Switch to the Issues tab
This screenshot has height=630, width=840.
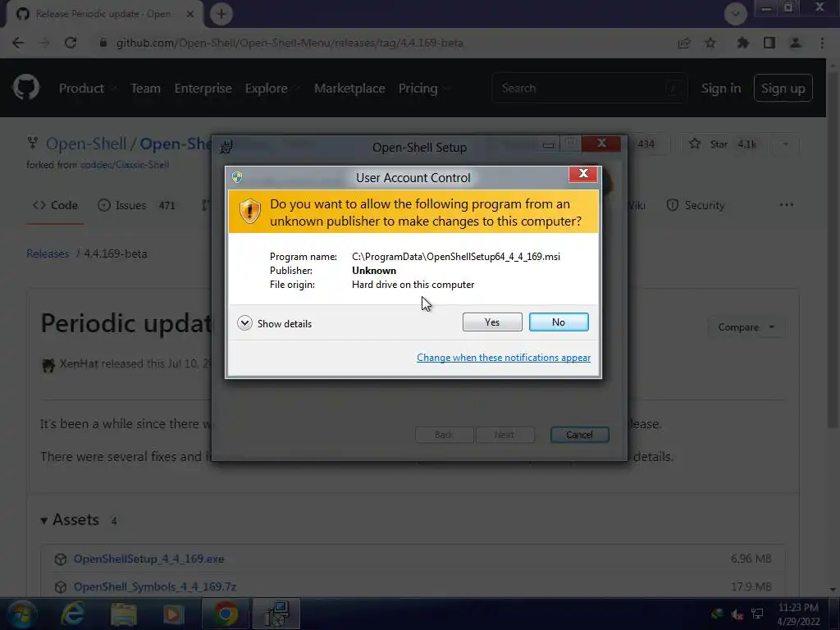(x=137, y=205)
